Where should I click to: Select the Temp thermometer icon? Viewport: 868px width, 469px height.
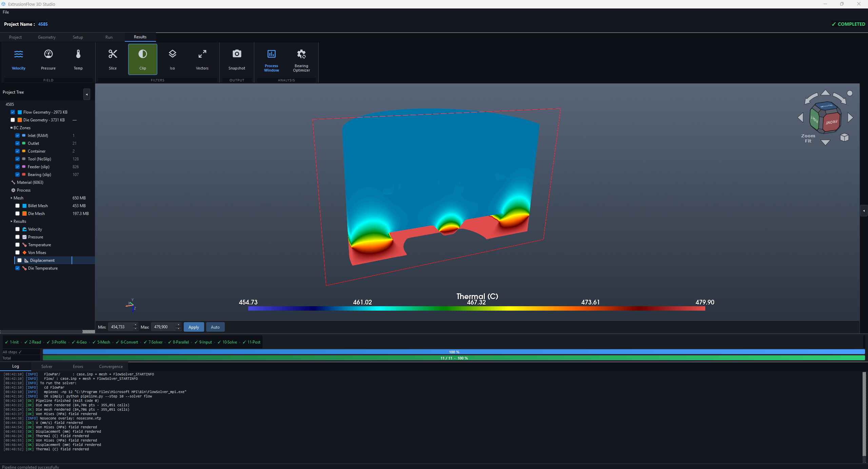[x=78, y=54]
